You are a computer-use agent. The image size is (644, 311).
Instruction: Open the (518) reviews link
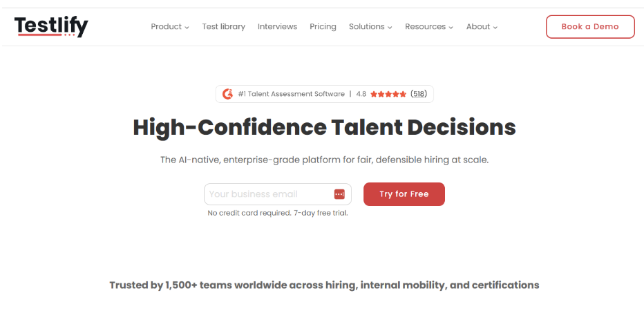click(x=418, y=94)
